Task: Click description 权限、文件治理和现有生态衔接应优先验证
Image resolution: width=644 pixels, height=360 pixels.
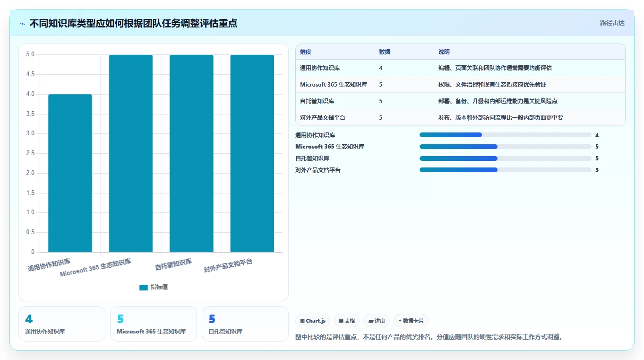Action: [x=492, y=85]
